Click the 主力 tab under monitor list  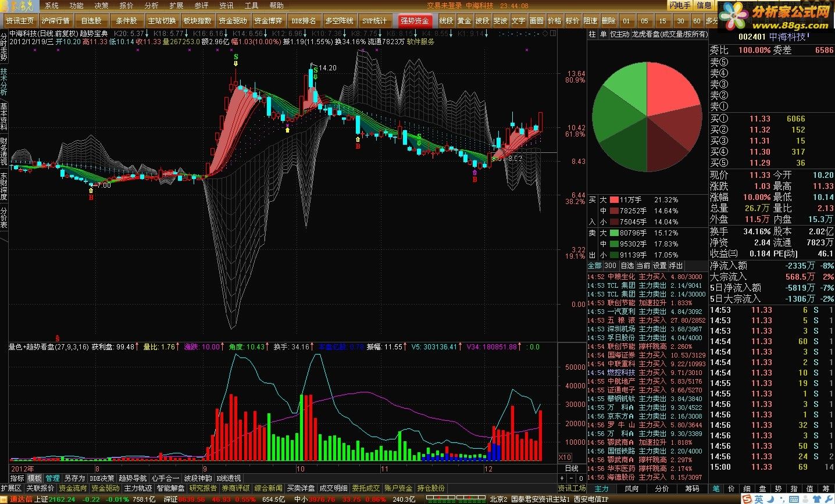click(601, 488)
